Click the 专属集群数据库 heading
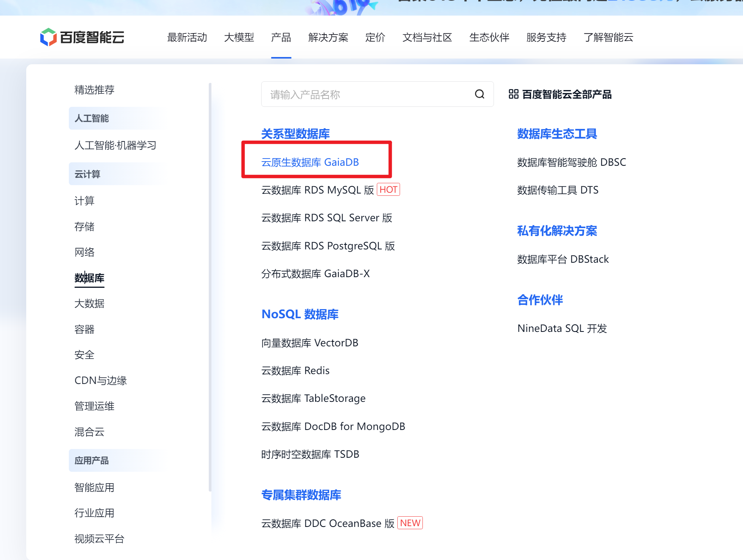The height and width of the screenshot is (560, 743). tap(301, 495)
